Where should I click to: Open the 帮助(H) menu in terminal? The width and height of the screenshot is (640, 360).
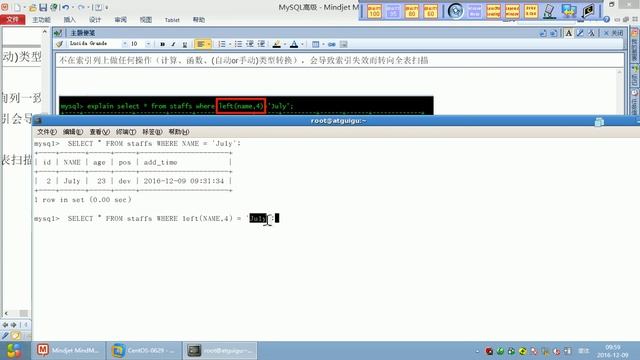click(178, 132)
